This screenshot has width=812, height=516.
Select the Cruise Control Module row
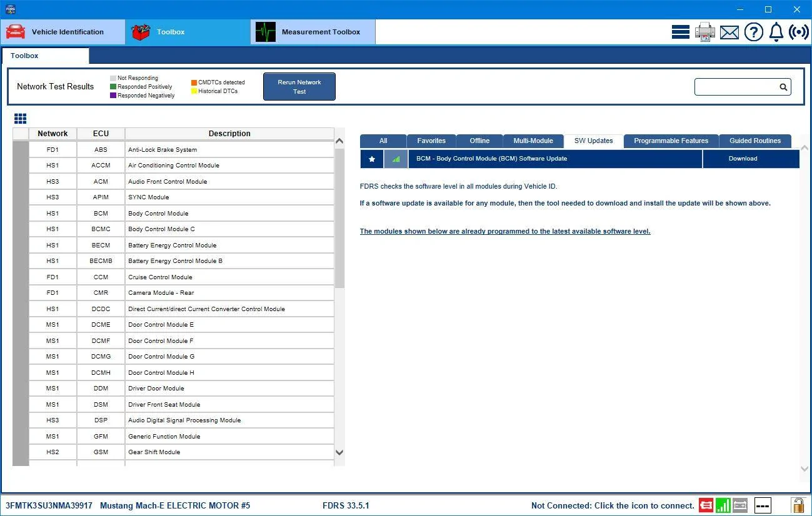click(x=181, y=277)
